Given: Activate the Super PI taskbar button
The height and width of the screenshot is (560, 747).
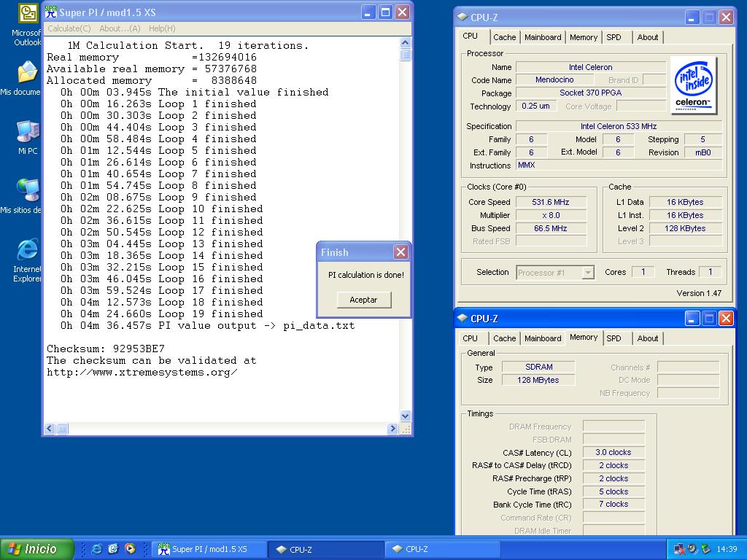Looking at the screenshot, I should 209,549.
